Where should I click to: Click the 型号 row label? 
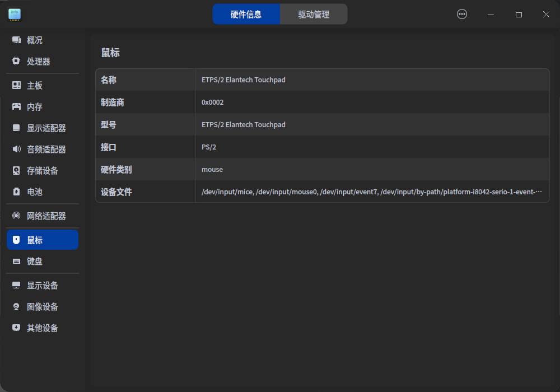coord(109,124)
